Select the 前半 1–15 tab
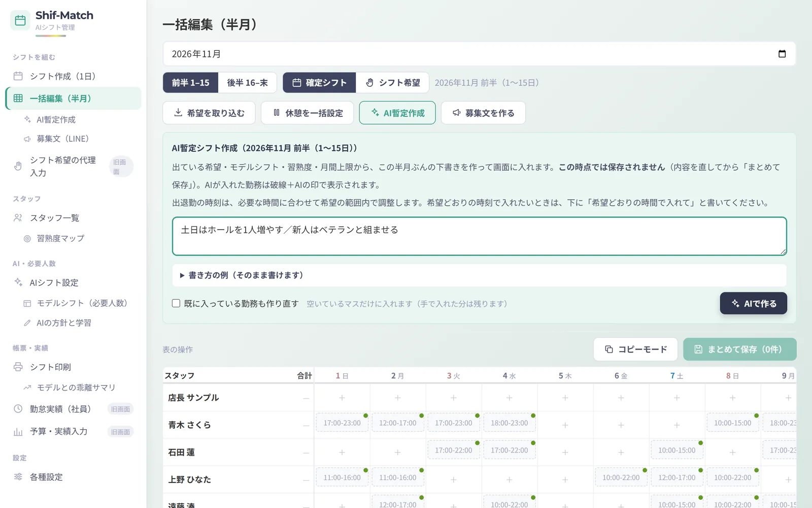 pos(190,83)
